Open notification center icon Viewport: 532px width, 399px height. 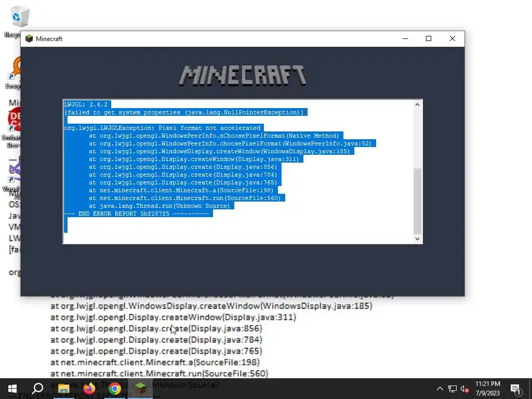[515, 389]
